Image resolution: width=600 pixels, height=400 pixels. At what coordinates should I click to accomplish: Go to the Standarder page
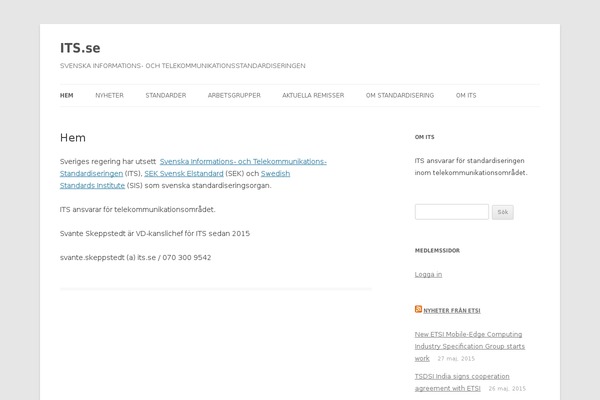pyautogui.click(x=166, y=95)
